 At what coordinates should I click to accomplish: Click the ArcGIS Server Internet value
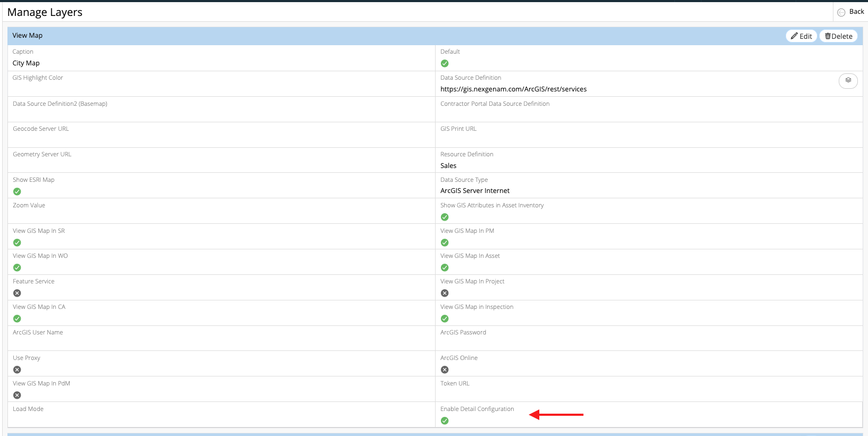(475, 191)
